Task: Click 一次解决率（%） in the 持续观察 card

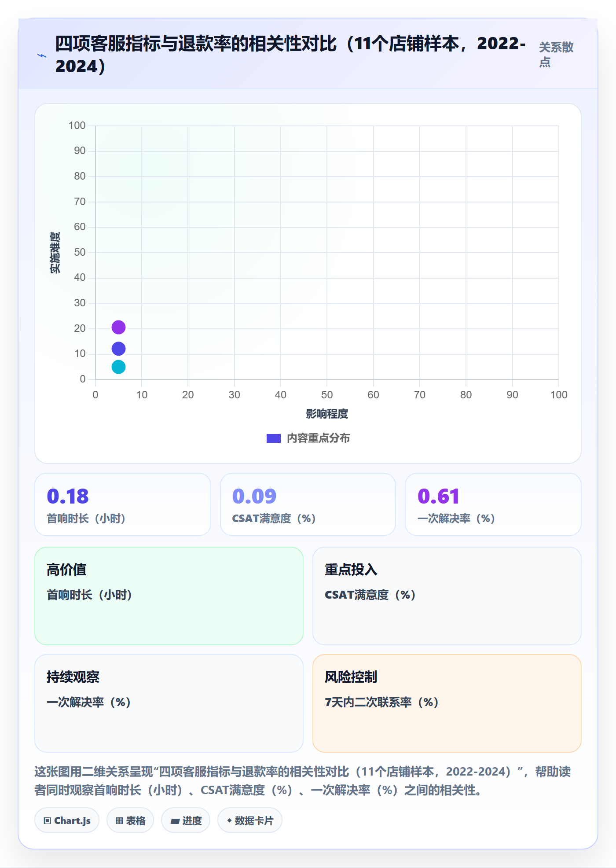Action: (x=89, y=702)
